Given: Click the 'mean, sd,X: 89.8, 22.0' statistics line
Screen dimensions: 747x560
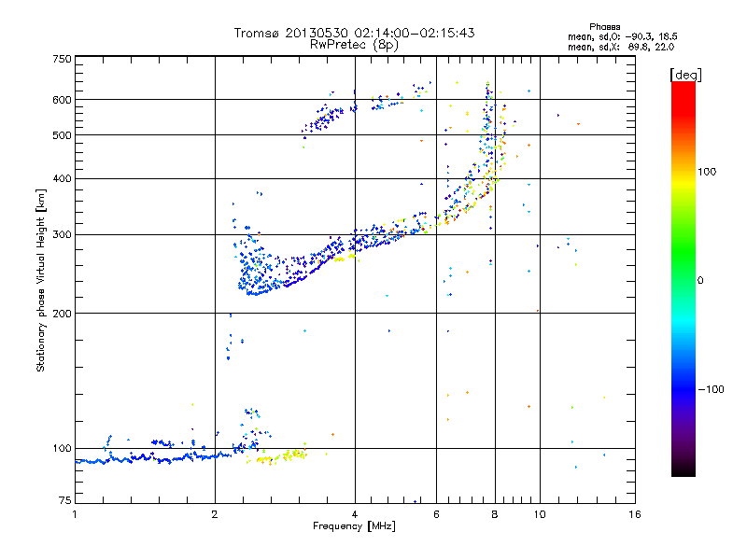Looking at the screenshot, I should pos(621,47).
